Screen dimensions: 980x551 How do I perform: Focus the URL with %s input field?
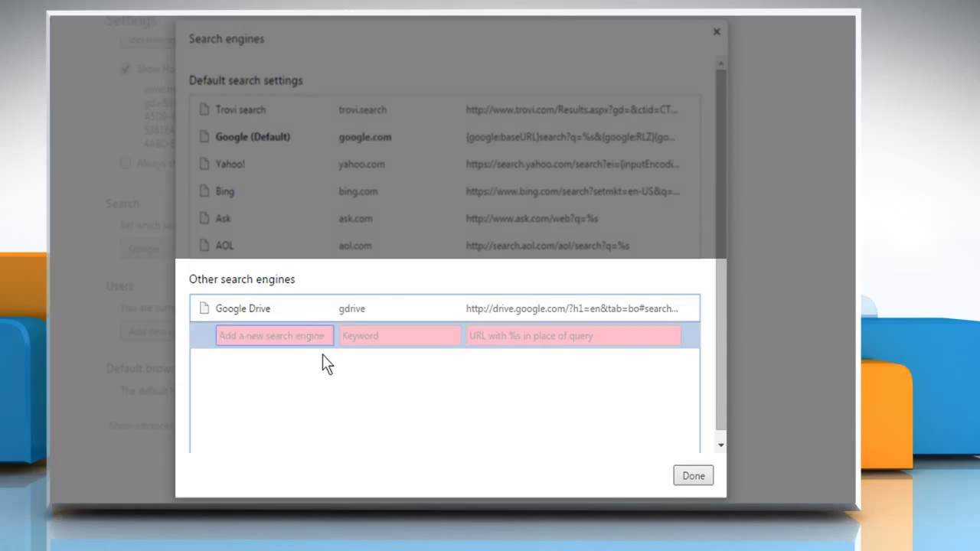pyautogui.click(x=573, y=336)
